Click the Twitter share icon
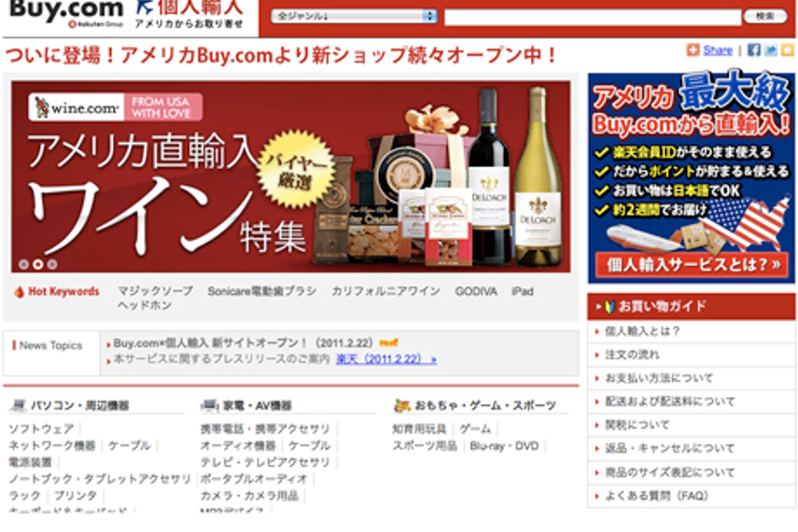 771,49
